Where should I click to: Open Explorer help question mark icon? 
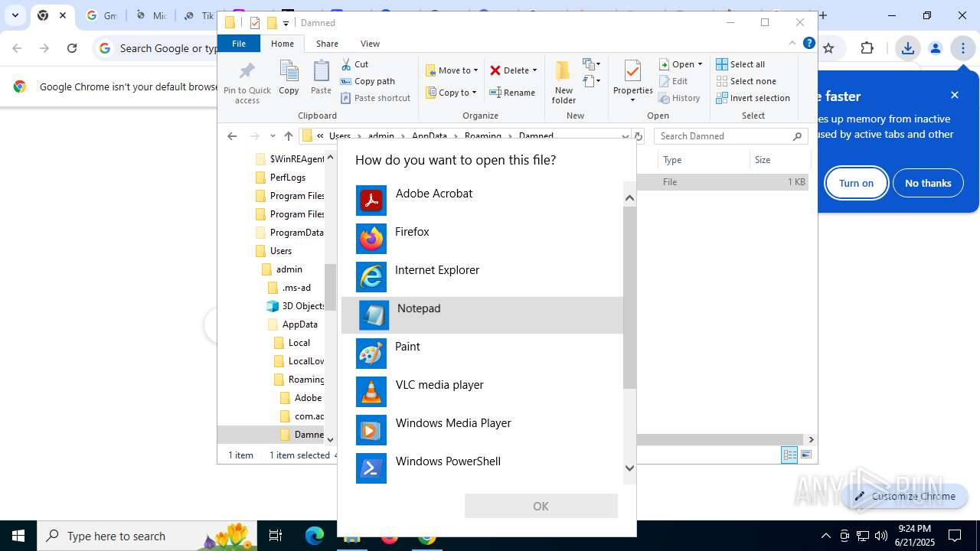pyautogui.click(x=808, y=44)
